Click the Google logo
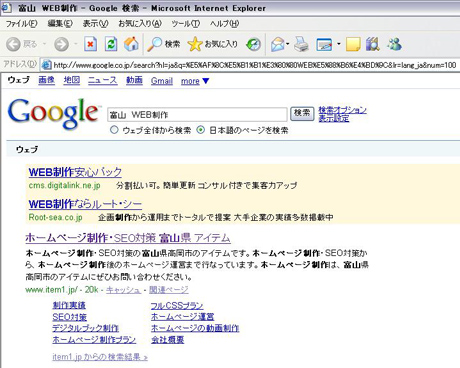 (x=53, y=113)
